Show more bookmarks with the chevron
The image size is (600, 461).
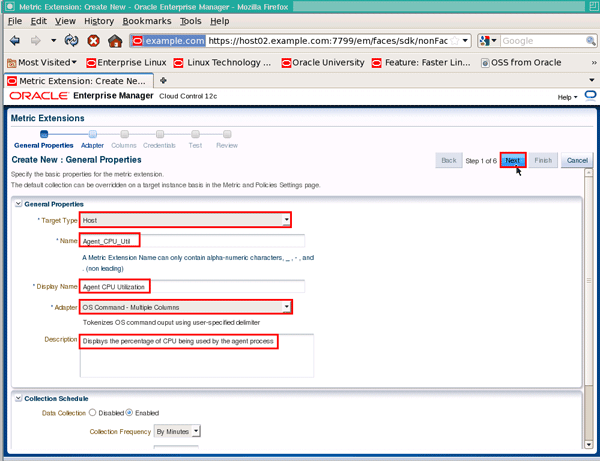tap(593, 62)
